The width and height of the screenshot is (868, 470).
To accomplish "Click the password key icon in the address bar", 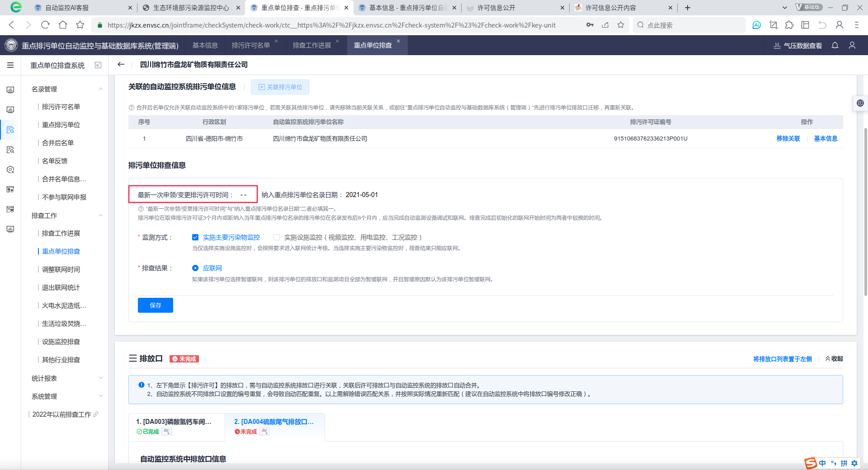I will (x=590, y=25).
